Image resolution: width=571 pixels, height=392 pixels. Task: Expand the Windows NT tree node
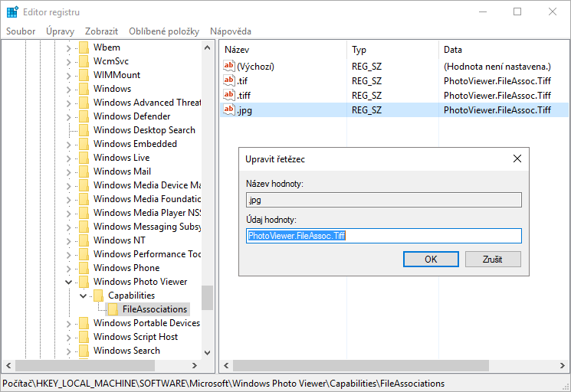point(68,240)
